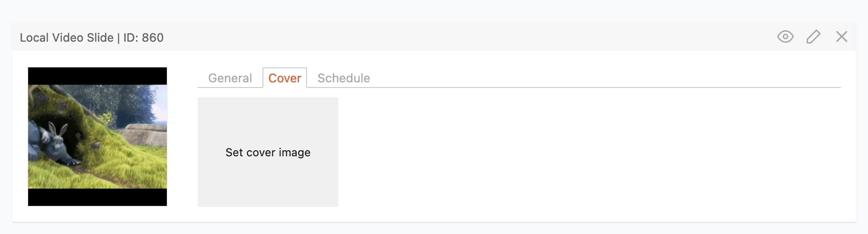Delete the Local Video Slide with X

(x=841, y=37)
